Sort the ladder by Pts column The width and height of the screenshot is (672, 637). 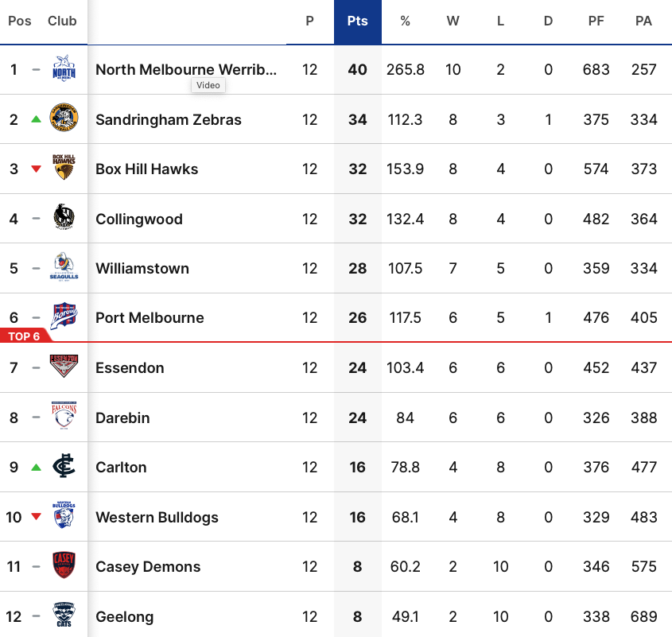[x=358, y=21]
